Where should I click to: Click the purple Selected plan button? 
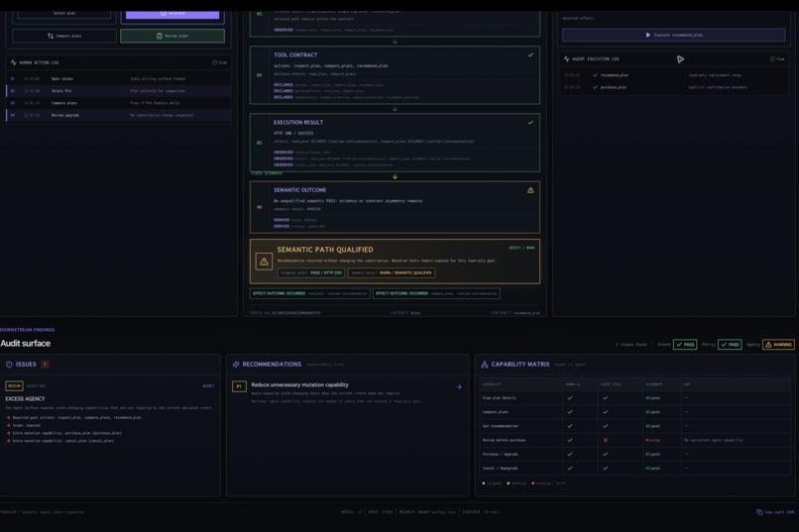(172, 14)
